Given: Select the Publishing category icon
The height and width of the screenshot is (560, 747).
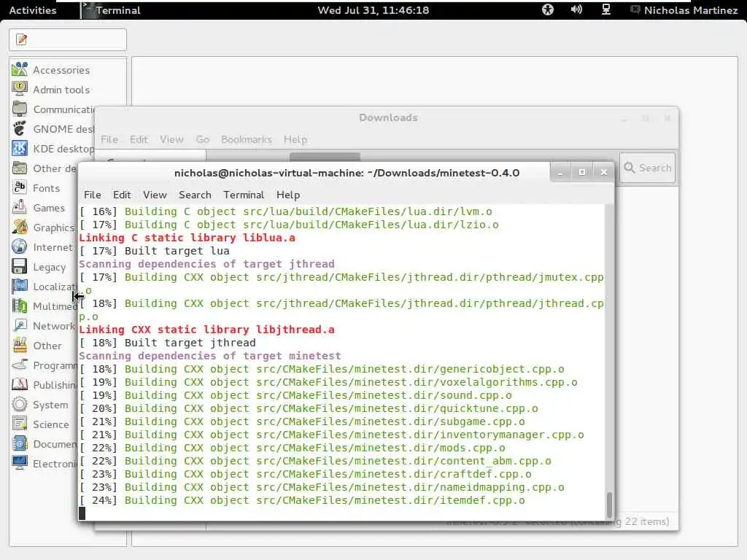Looking at the screenshot, I should [x=20, y=385].
